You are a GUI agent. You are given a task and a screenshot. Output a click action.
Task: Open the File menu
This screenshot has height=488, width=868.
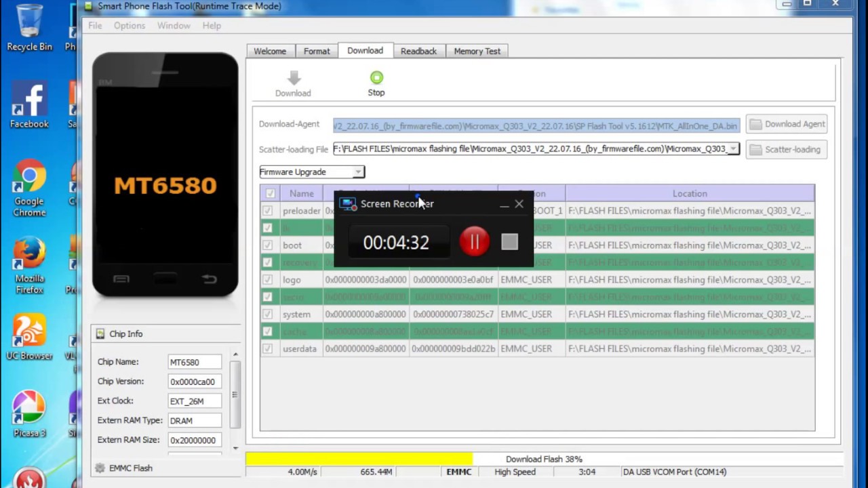(x=95, y=26)
